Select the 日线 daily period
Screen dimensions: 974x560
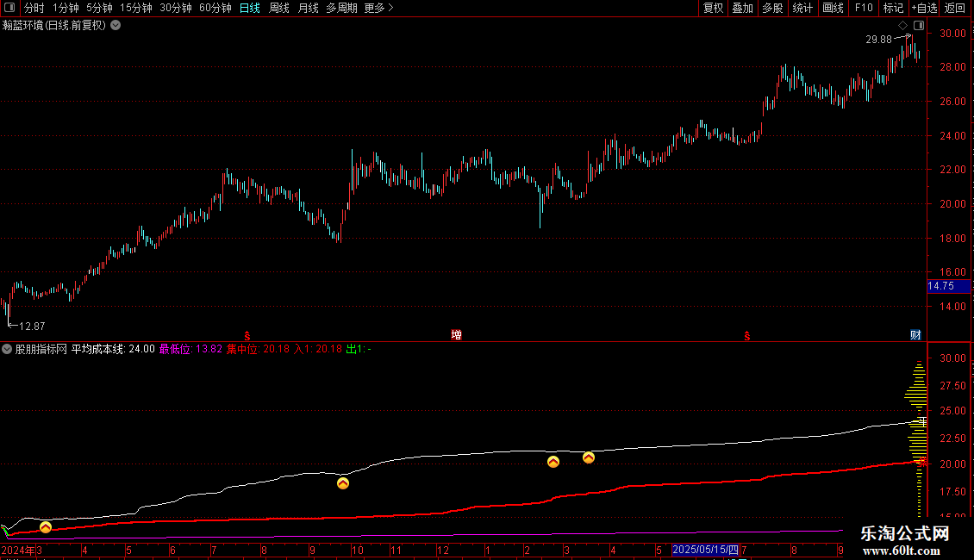tap(250, 8)
